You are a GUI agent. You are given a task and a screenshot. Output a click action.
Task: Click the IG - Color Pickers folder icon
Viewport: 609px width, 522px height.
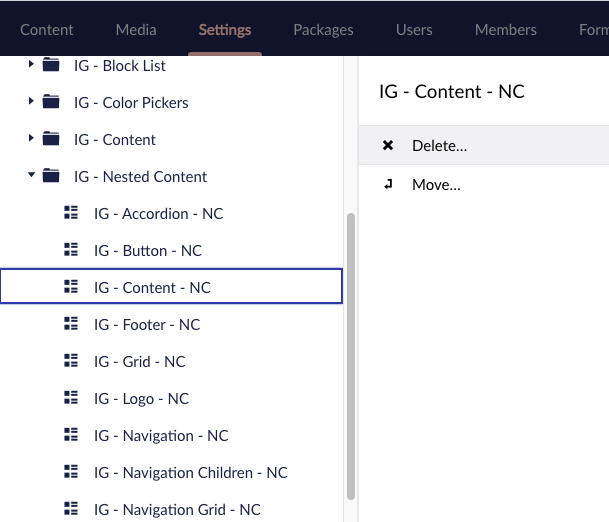coord(51,101)
